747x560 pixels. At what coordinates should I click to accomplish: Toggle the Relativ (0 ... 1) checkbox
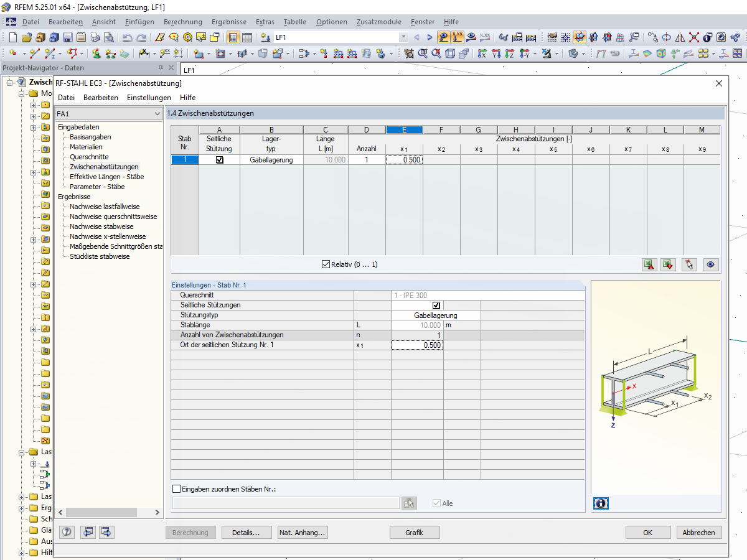click(326, 264)
